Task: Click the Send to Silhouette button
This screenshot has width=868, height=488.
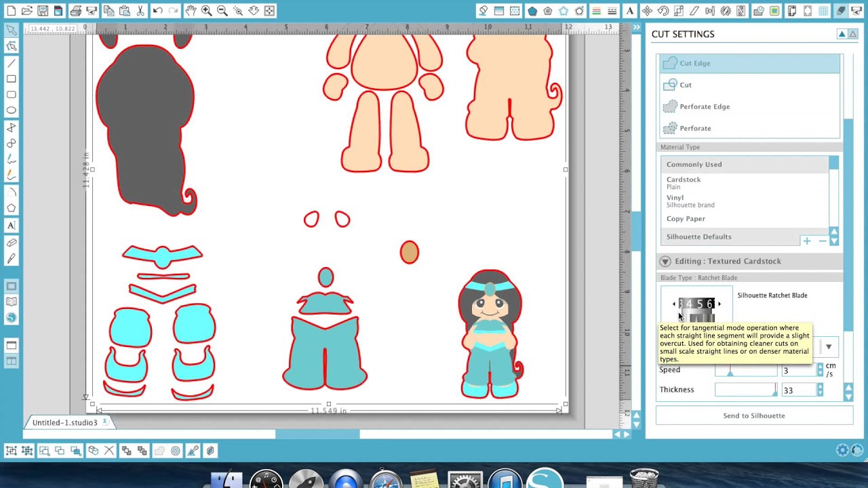Action: tap(754, 415)
